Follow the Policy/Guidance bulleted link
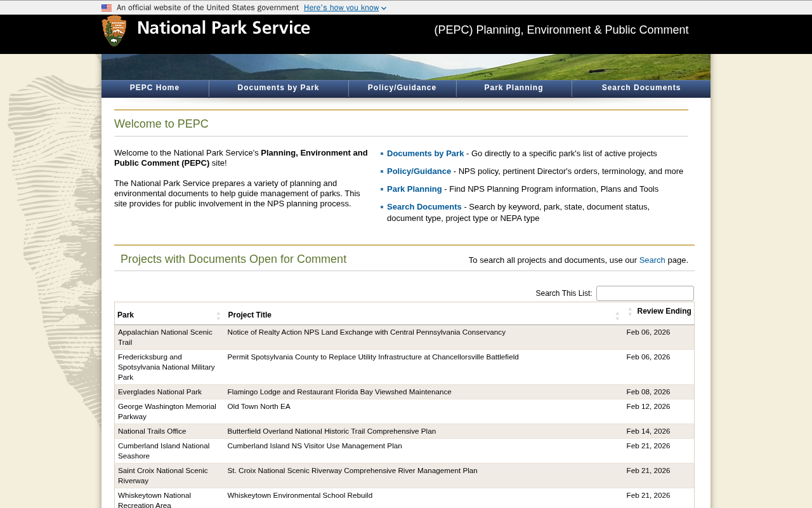This screenshot has width=812, height=508. point(419,171)
